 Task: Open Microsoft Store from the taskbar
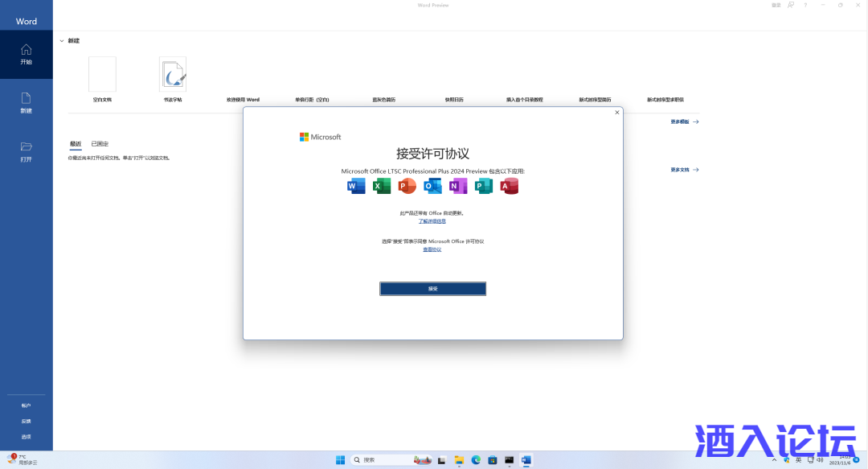492,460
